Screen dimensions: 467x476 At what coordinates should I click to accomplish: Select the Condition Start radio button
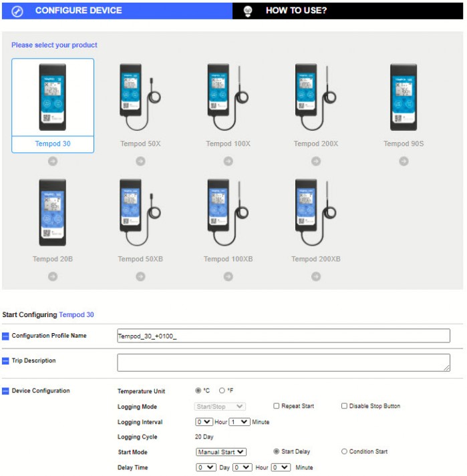coord(344,451)
